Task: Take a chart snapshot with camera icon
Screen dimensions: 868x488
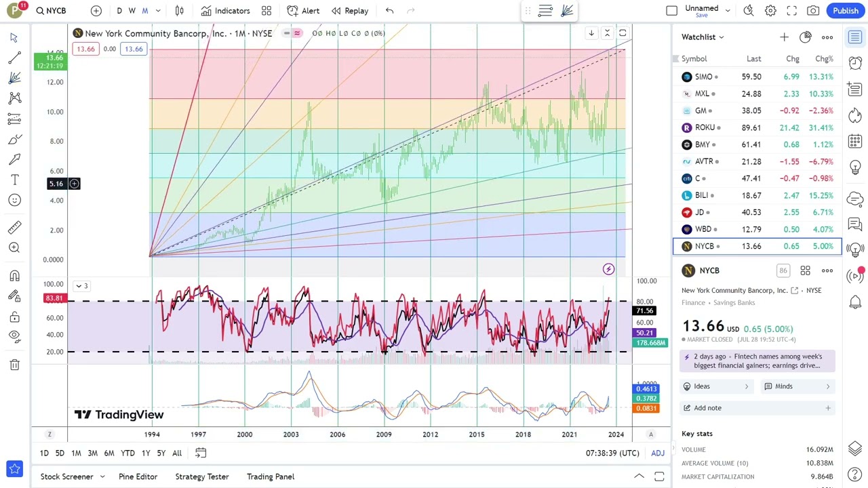Action: 813,11
